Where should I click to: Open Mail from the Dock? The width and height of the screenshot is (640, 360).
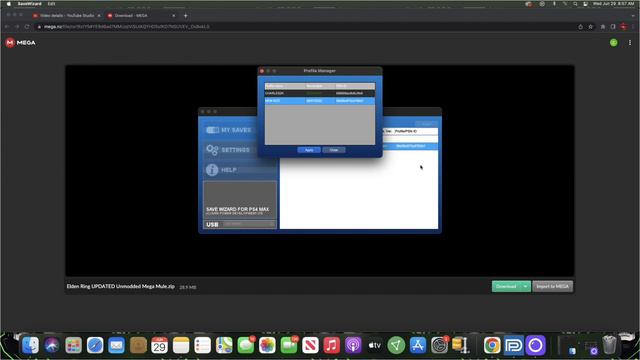pyautogui.click(x=116, y=345)
